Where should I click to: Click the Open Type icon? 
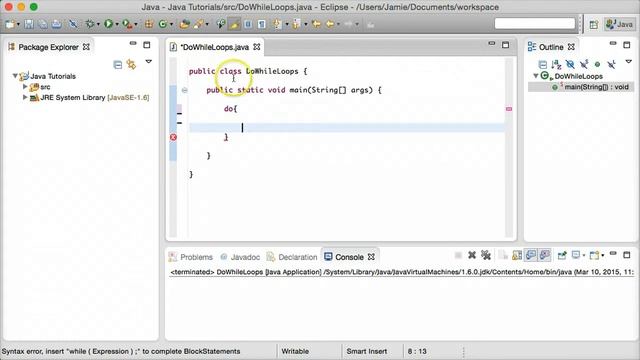[184, 24]
